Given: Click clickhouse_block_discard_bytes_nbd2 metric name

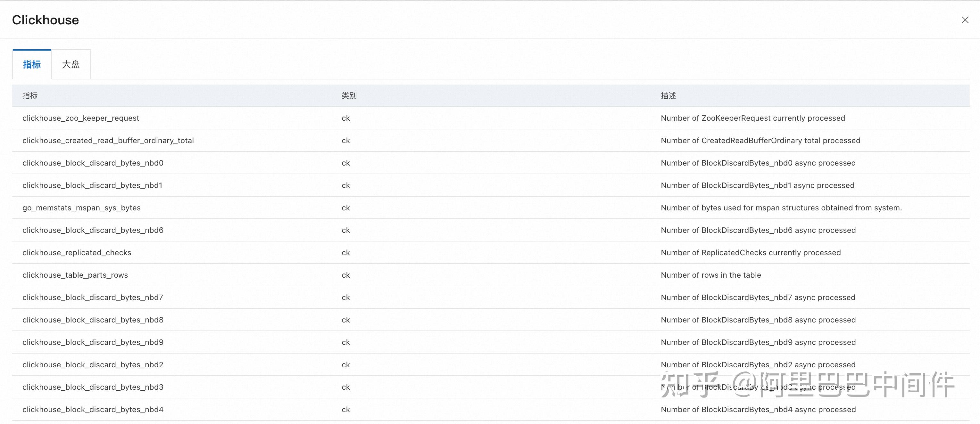Looking at the screenshot, I should (x=93, y=365).
